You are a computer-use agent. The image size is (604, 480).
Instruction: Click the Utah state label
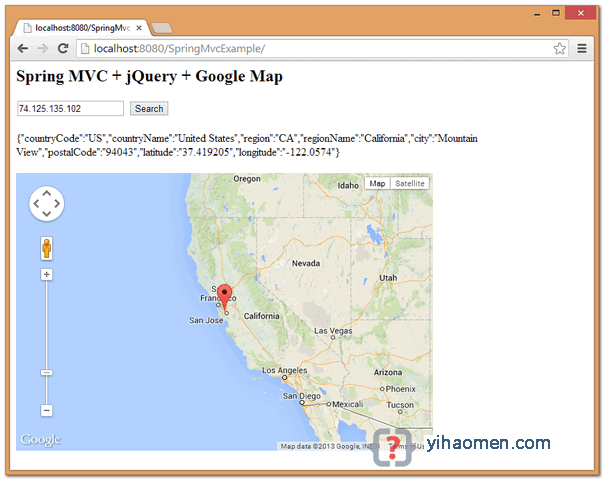388,278
